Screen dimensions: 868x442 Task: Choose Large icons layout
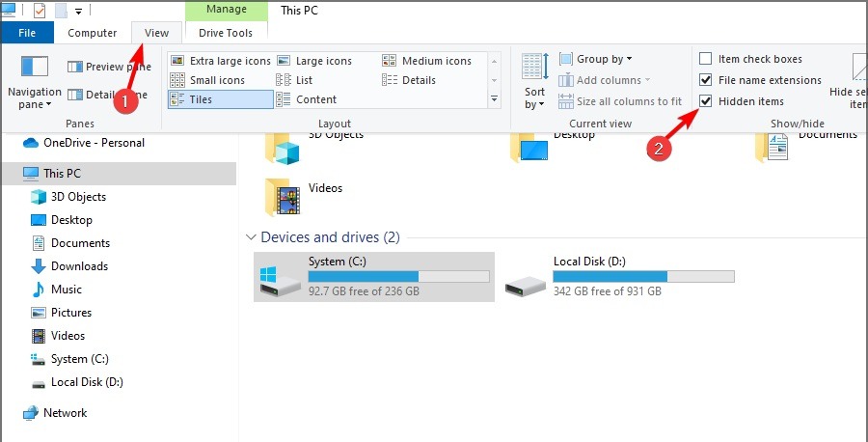[314, 61]
